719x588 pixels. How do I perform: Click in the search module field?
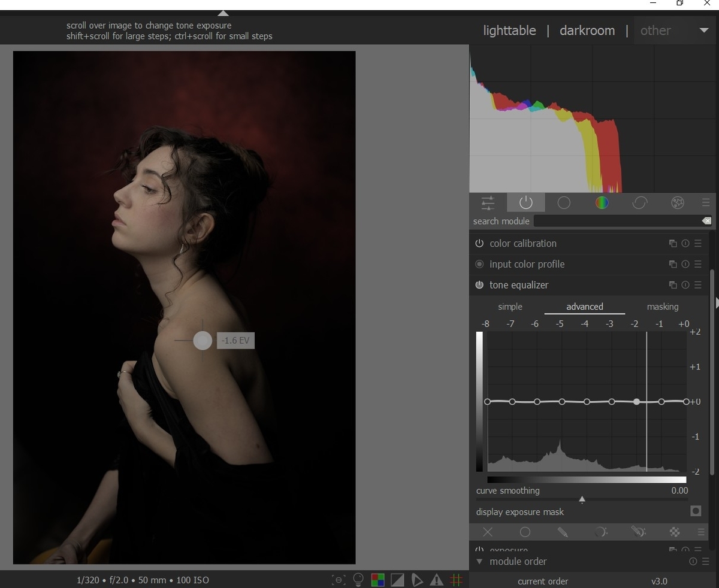[617, 221]
